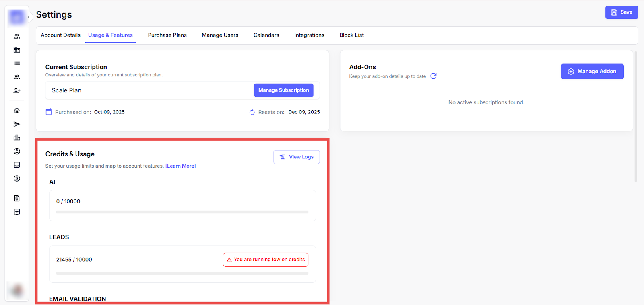Open the View Logs button

pos(297,157)
